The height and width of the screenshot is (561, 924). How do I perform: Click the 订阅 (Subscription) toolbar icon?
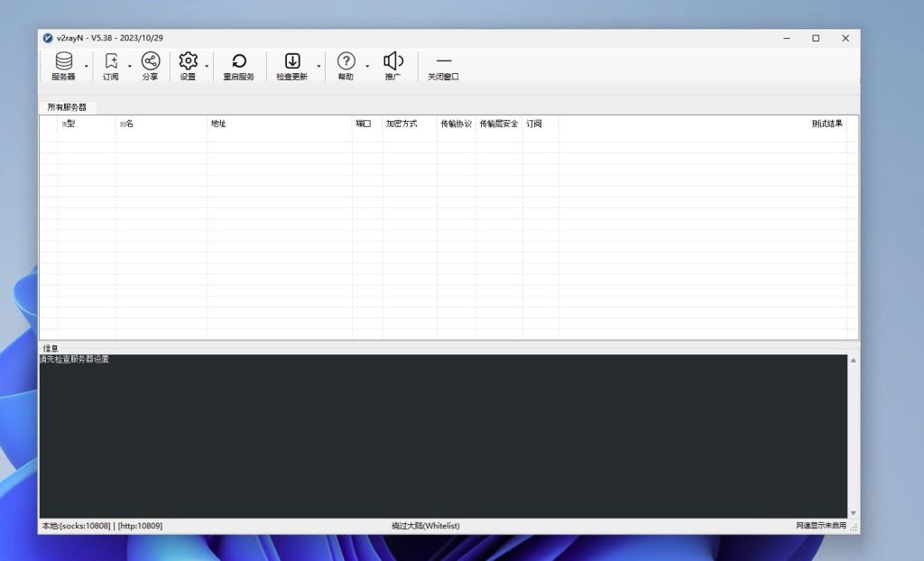111,66
